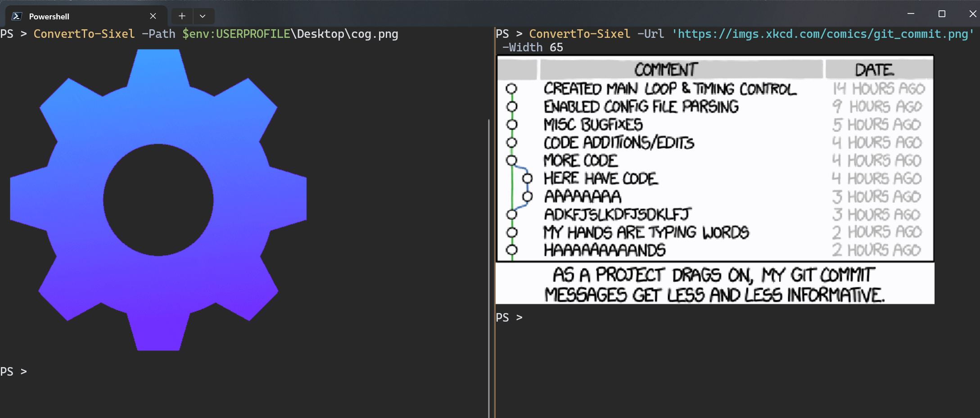
Task: Close the terminal window
Action: [972, 14]
